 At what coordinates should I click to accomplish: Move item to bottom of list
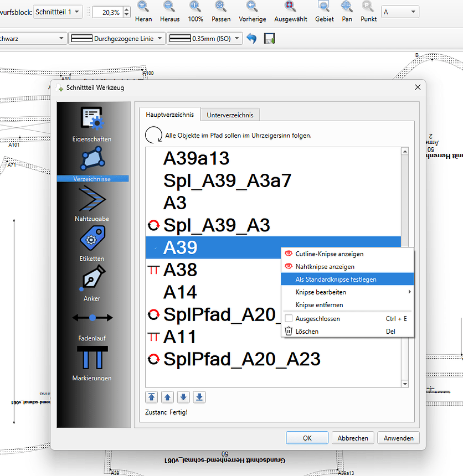pos(199,397)
